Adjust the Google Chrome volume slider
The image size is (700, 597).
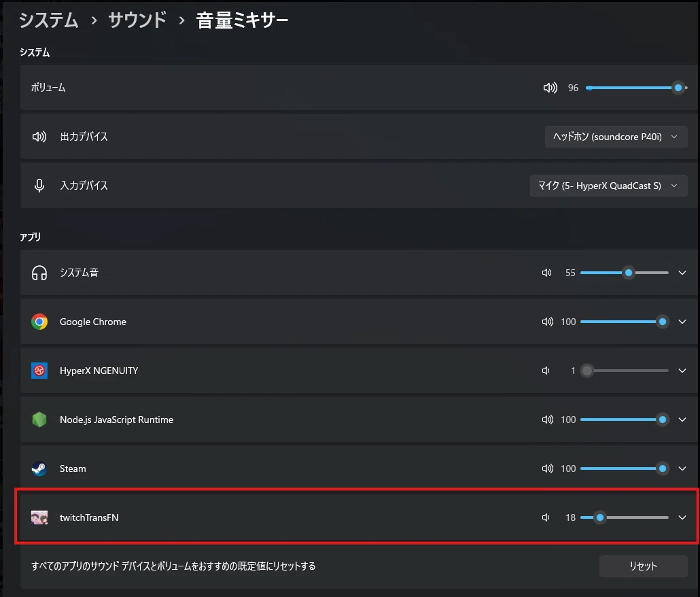point(624,322)
